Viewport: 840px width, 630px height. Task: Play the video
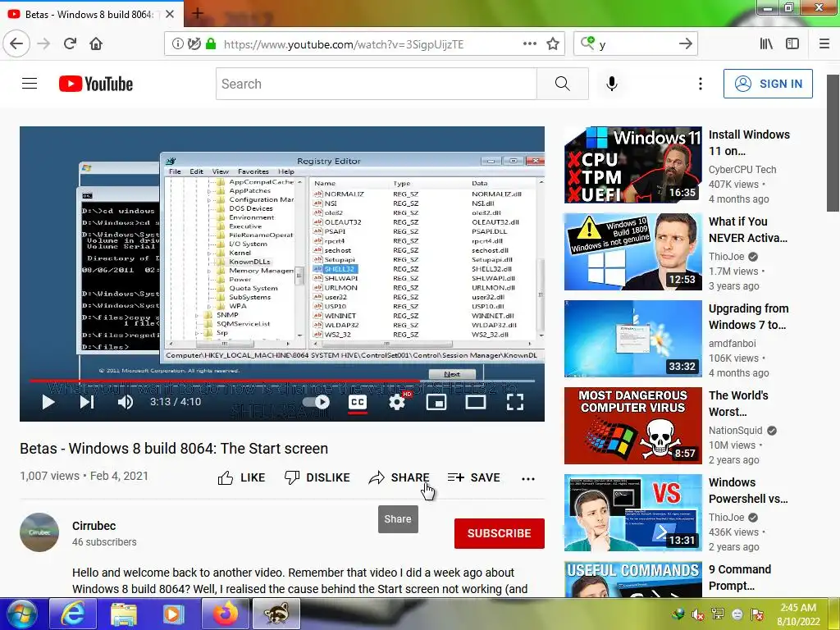48,402
